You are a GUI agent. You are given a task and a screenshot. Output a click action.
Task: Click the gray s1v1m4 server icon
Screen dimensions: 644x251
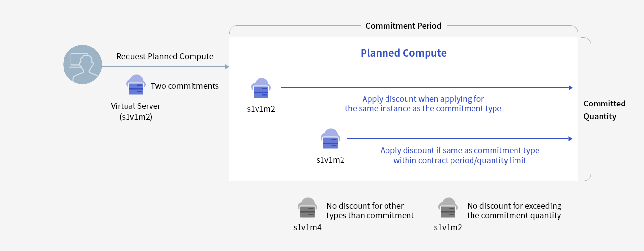coord(307,208)
